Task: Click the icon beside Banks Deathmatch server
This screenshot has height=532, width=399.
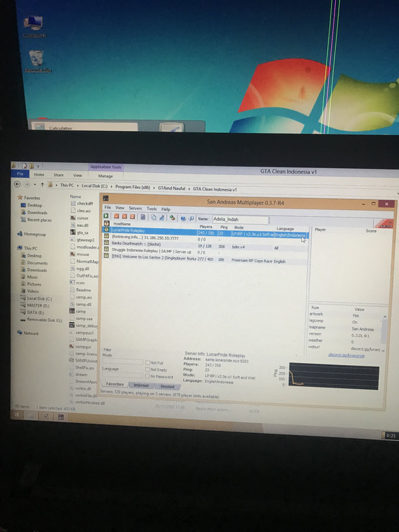Action: point(106,243)
